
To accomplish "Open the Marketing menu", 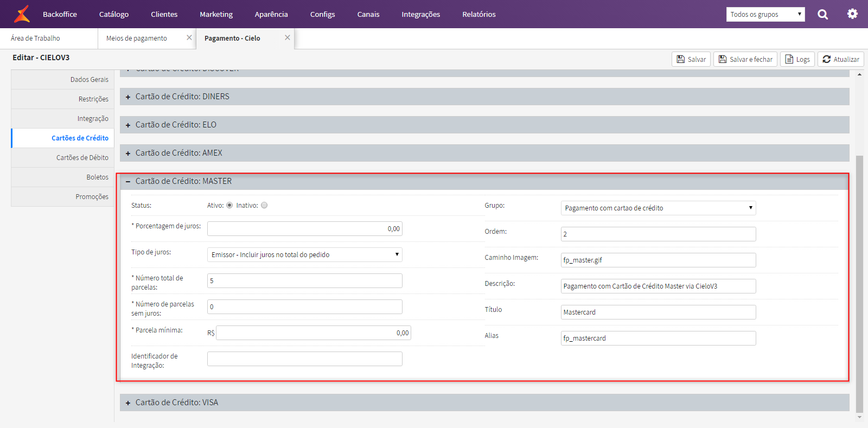I will (x=216, y=14).
